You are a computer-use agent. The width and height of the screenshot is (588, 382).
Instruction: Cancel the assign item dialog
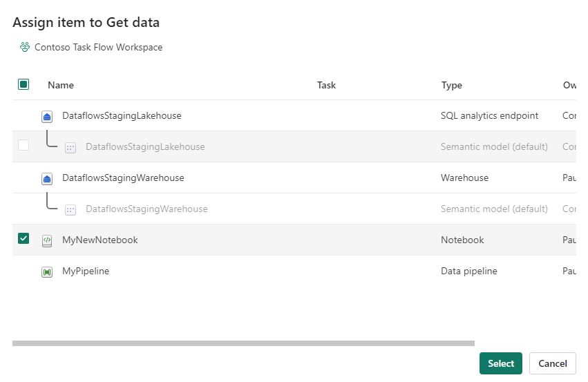pos(552,363)
